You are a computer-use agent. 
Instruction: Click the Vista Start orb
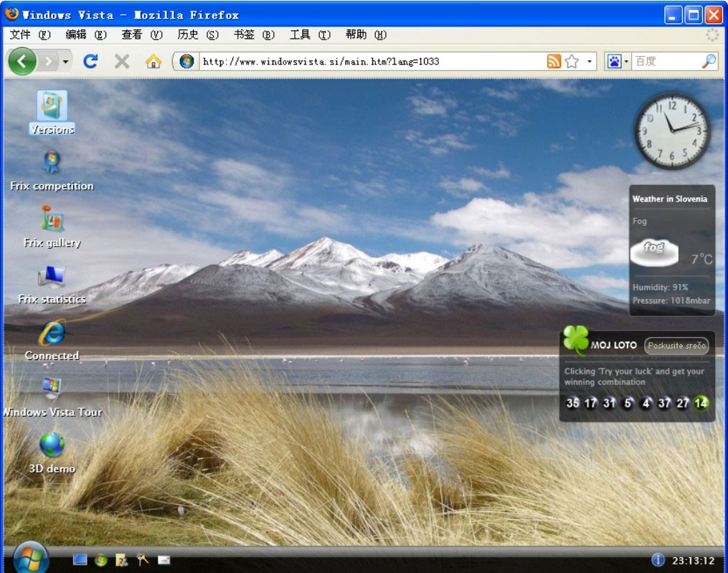point(31,558)
